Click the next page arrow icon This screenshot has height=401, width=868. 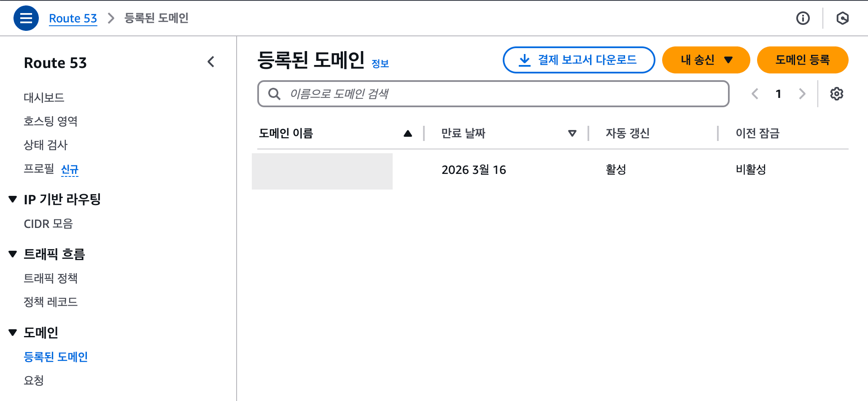[802, 94]
